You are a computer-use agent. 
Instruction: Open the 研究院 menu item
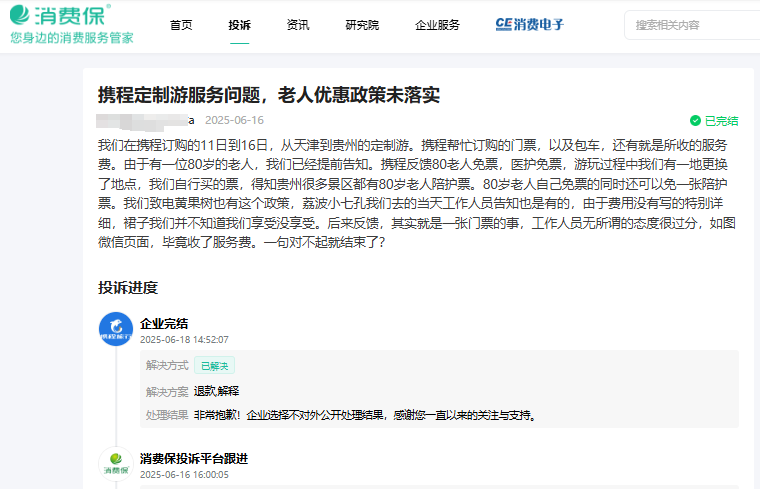[362, 25]
